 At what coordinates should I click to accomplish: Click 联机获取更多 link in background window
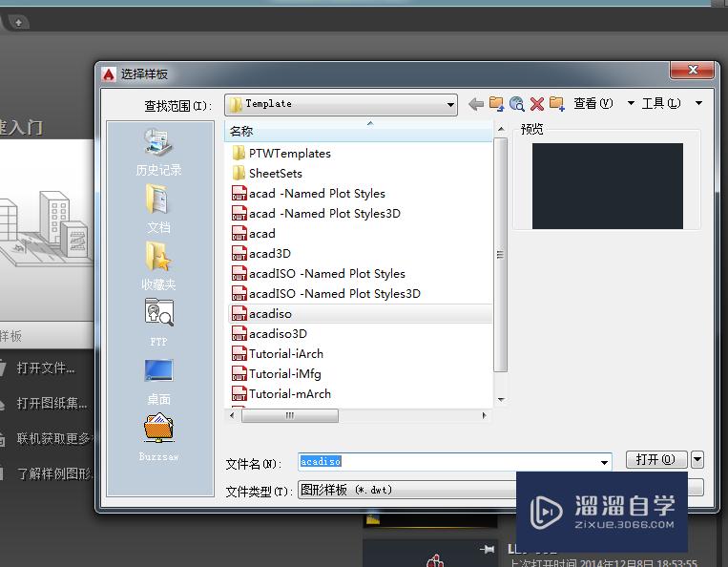(x=54, y=438)
